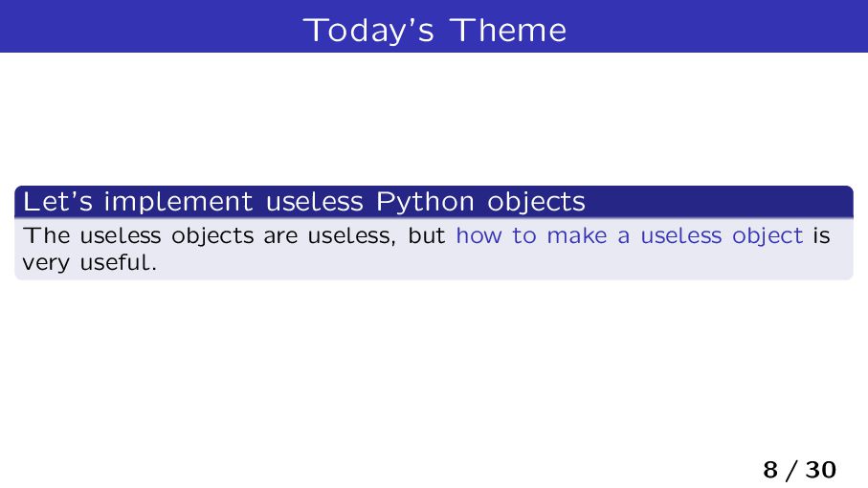Image resolution: width=868 pixels, height=488 pixels.
Task: Click the blue word "object" in highlighted text
Action: pyautogui.click(x=768, y=236)
